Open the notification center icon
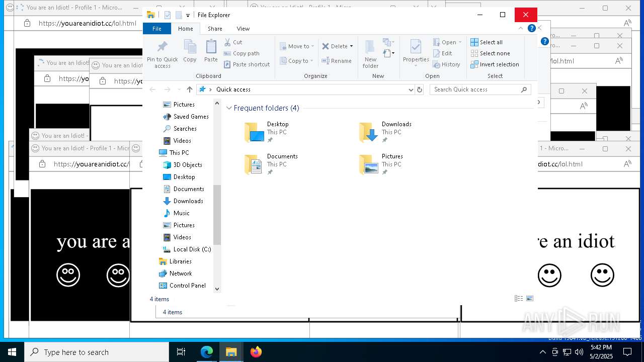This screenshot has width=644, height=362. (x=627, y=352)
